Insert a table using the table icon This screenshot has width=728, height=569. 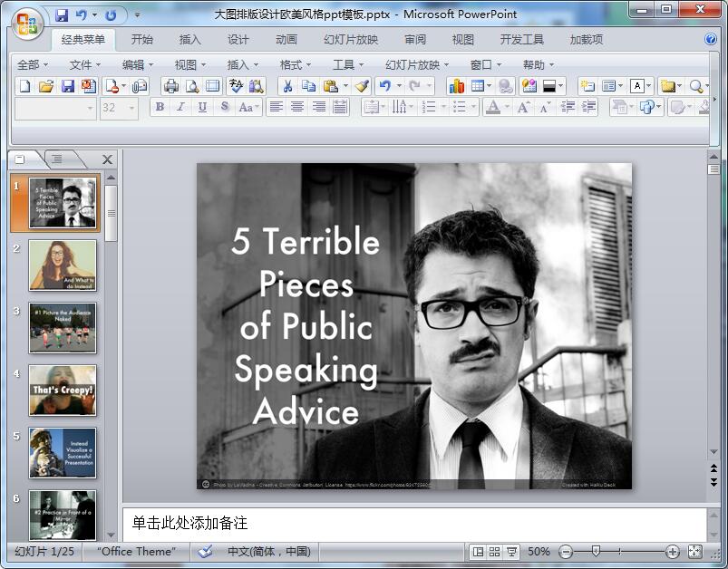coord(478,86)
